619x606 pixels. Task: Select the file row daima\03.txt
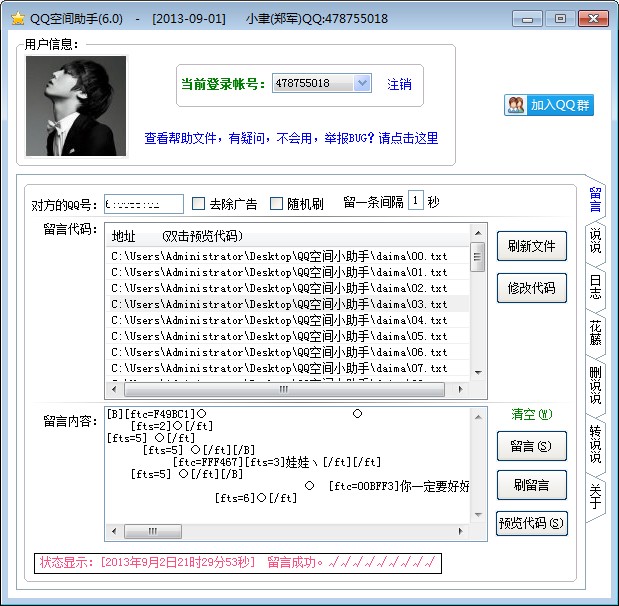pyautogui.click(x=287, y=304)
